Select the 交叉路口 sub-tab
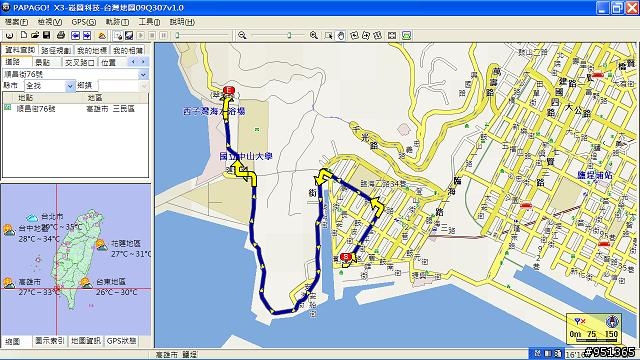This screenshot has width=640, height=360. click(x=80, y=62)
